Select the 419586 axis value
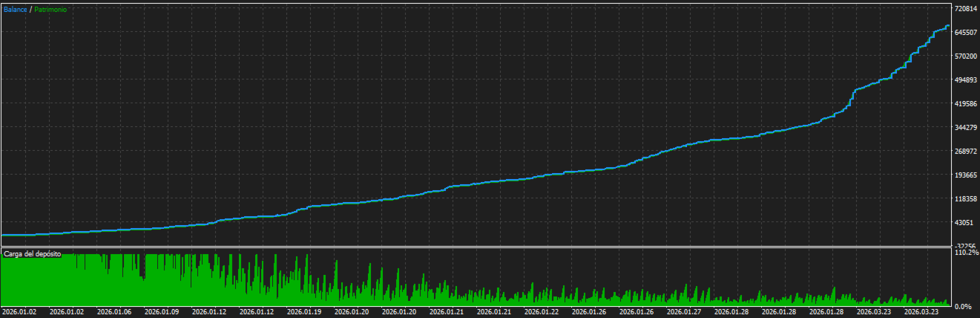 tap(966, 104)
